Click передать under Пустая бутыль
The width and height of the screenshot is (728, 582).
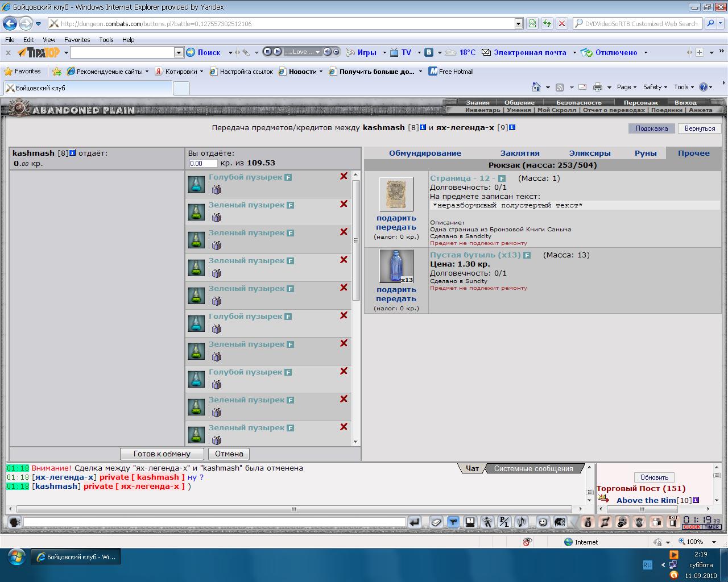pos(396,298)
